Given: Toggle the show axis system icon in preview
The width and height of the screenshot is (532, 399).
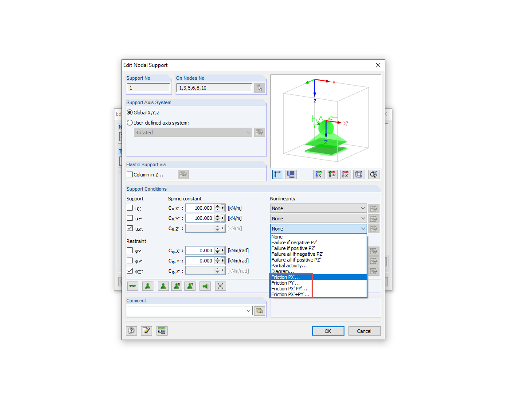Looking at the screenshot, I should [278, 174].
